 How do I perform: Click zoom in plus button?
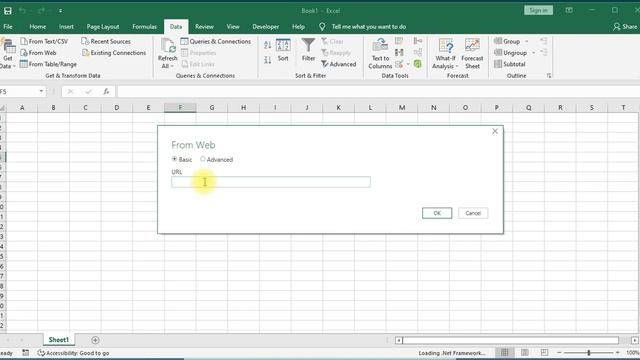pyautogui.click(x=618, y=352)
